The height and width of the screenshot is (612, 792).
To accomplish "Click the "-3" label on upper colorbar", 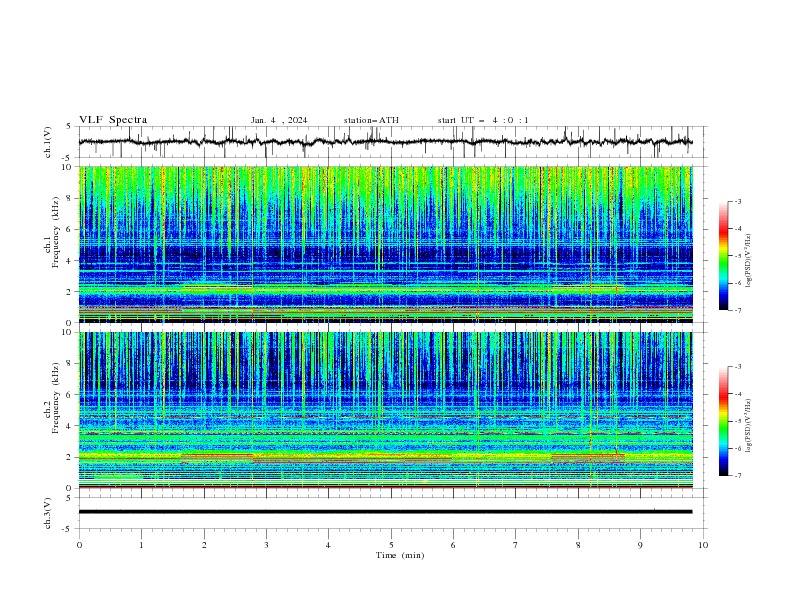I will [737, 201].
